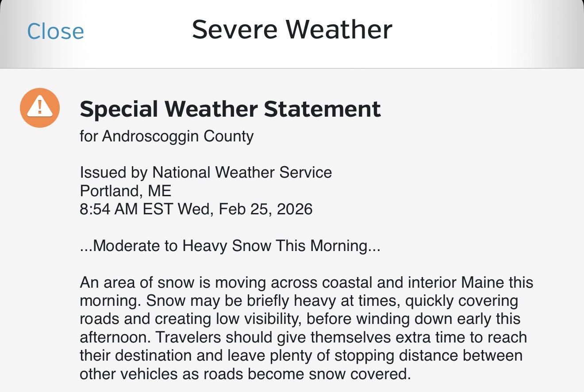Viewport: 584px width, 392px height.
Task: Tap the 8:54 AM EST issue timestamp
Action: [196, 209]
